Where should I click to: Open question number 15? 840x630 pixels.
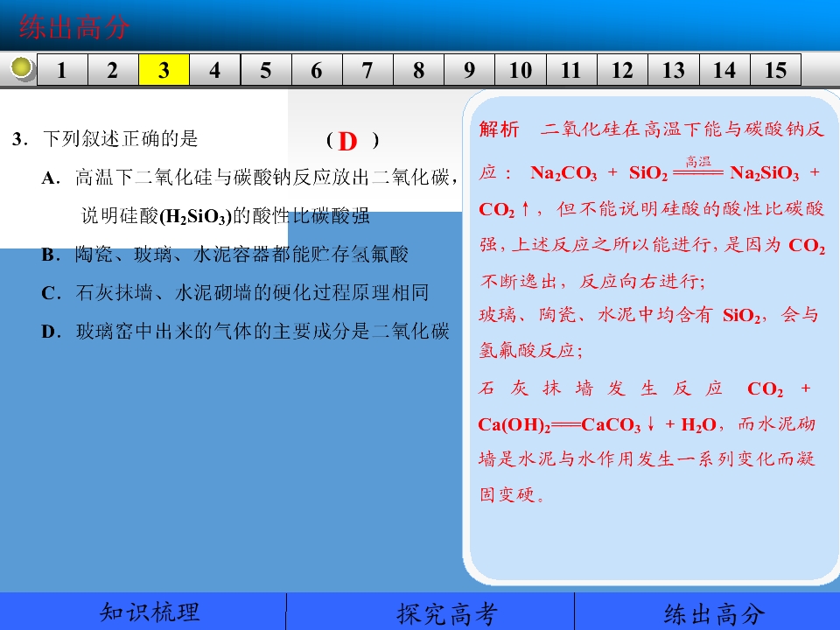[x=776, y=70]
